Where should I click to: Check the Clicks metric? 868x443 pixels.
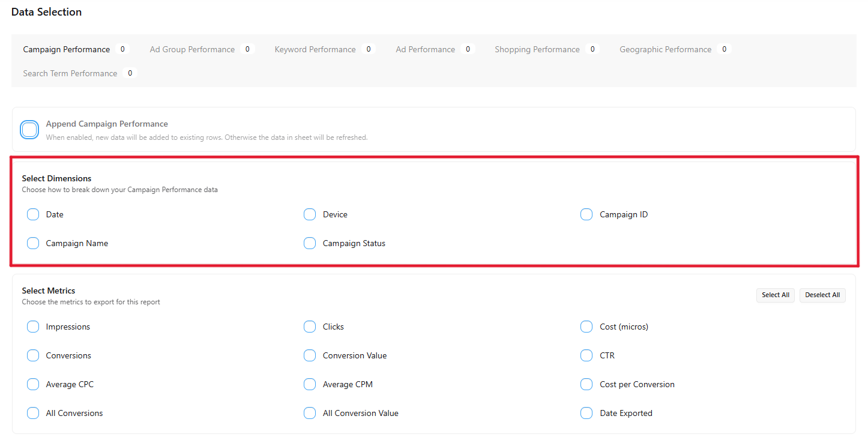click(x=310, y=327)
